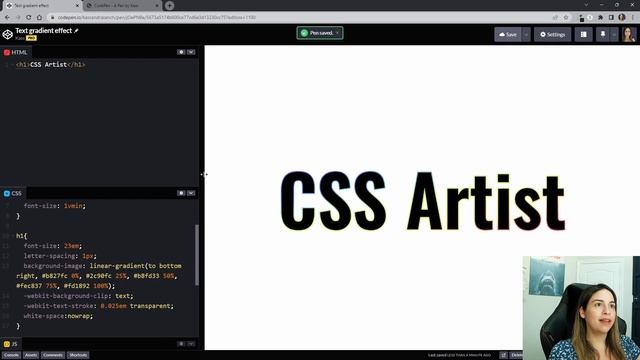This screenshot has width=640, height=360.
Task: Change the editor view layout
Action: click(x=583, y=35)
